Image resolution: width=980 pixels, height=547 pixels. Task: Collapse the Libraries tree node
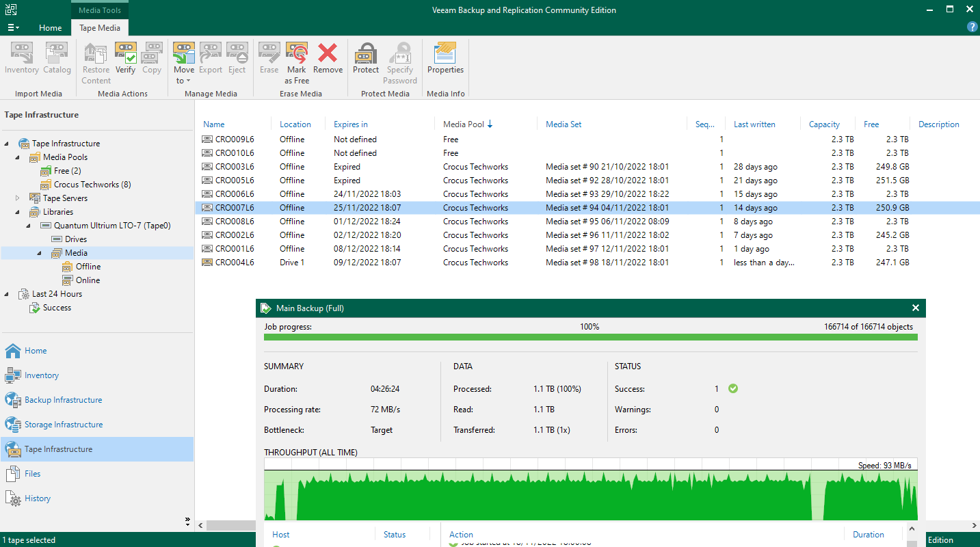tap(18, 212)
